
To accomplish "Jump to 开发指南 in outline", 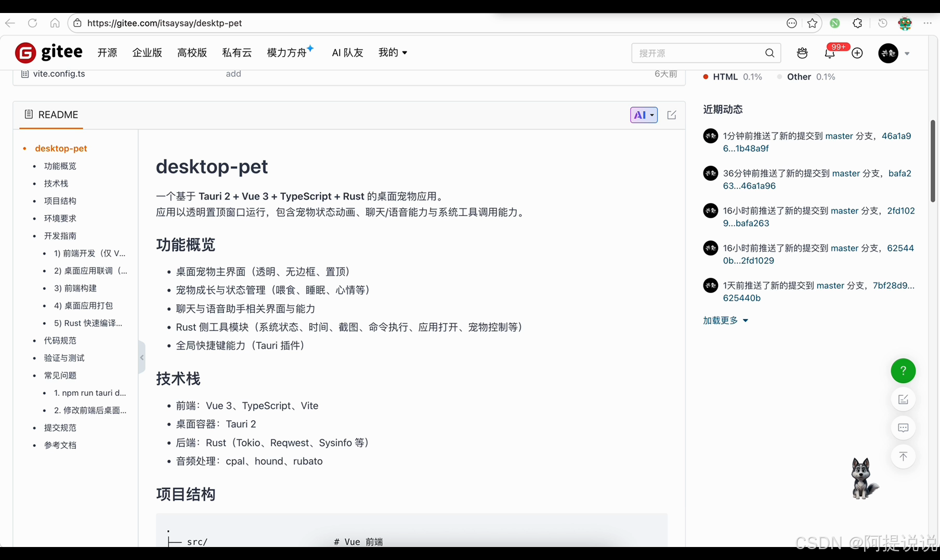I will 60,236.
